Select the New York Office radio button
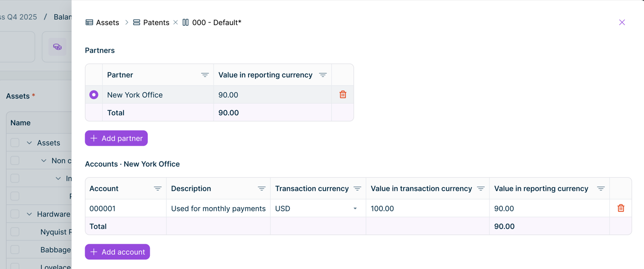 point(94,95)
